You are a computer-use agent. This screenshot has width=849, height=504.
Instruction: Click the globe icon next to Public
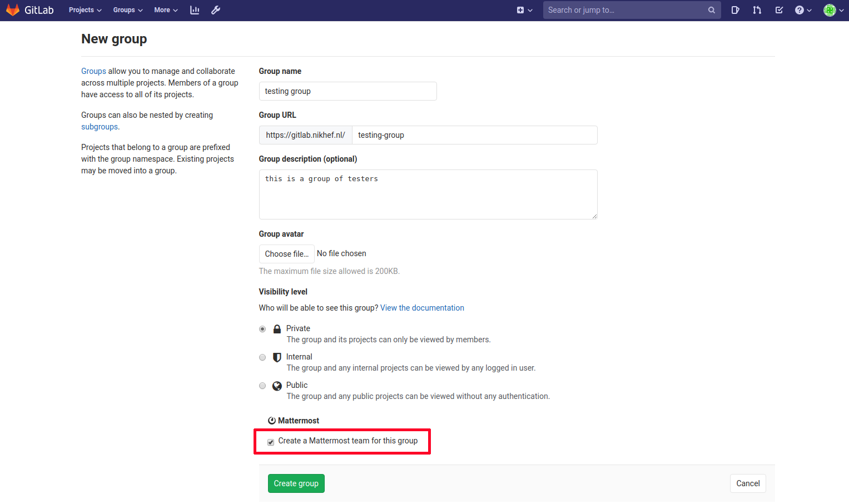pyautogui.click(x=277, y=386)
